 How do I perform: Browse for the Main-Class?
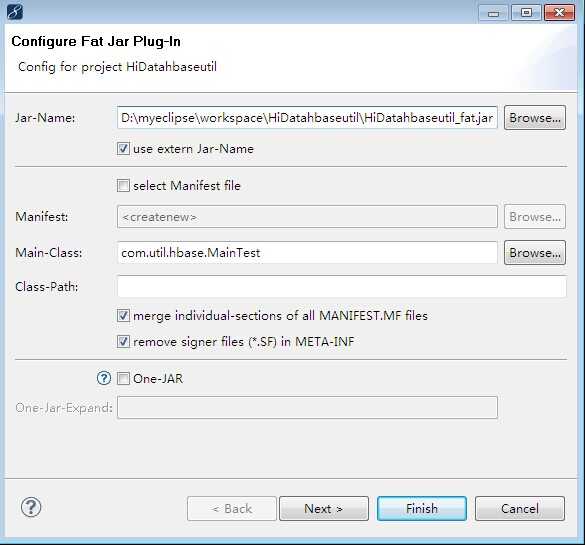click(535, 253)
